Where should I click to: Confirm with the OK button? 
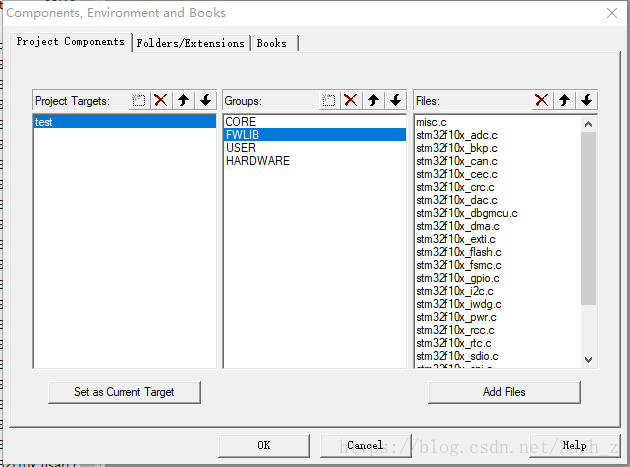pos(264,445)
